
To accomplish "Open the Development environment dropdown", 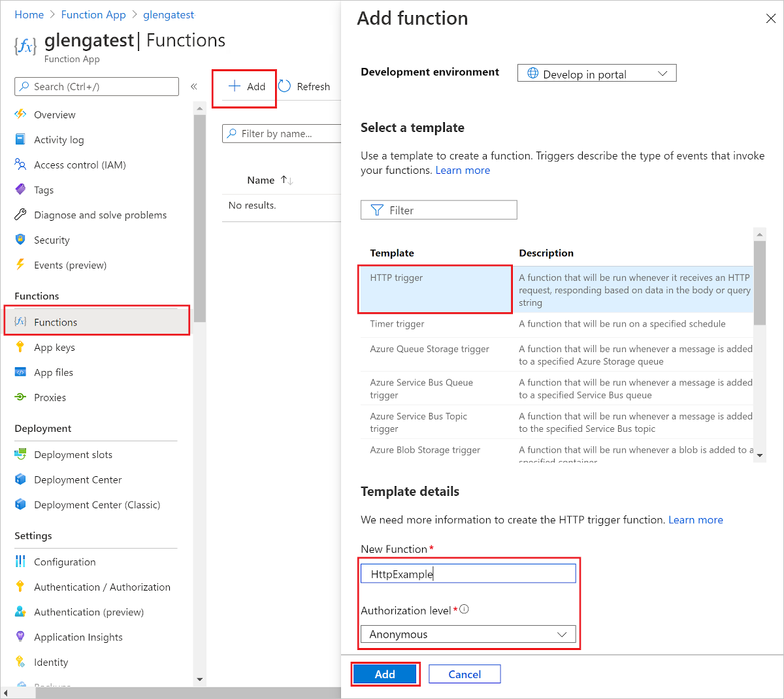I will click(596, 73).
